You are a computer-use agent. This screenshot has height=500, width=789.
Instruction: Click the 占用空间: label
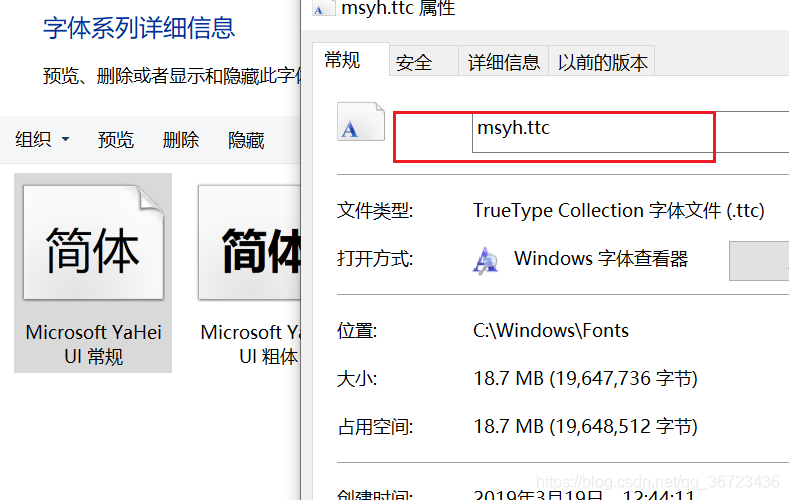pyautogui.click(x=375, y=427)
